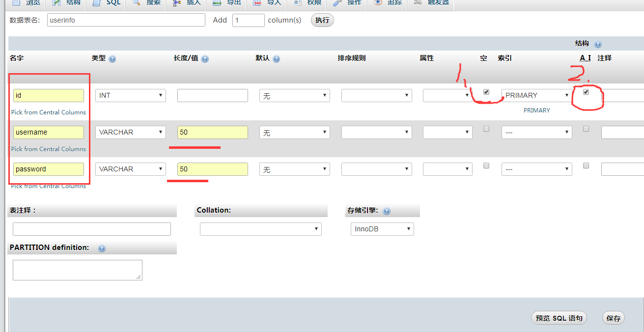
Task: Check the 空 (Null) checkbox for id
Action: pos(486,91)
